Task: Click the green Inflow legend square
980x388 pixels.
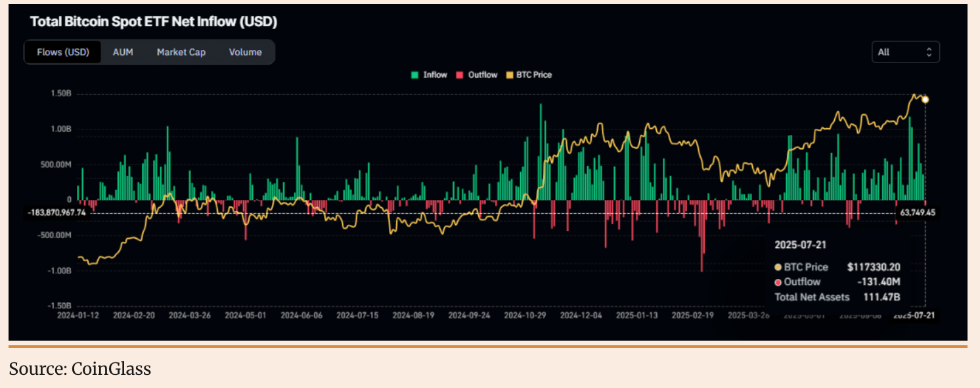Action: [414, 75]
